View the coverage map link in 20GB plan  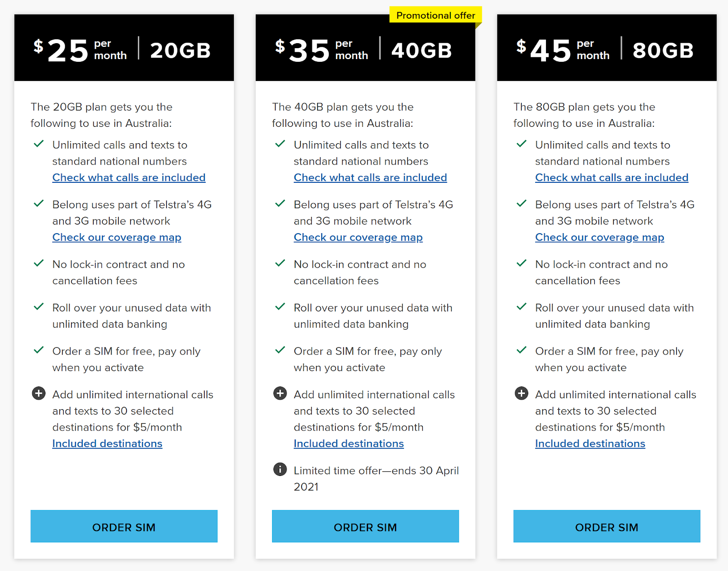[117, 237]
